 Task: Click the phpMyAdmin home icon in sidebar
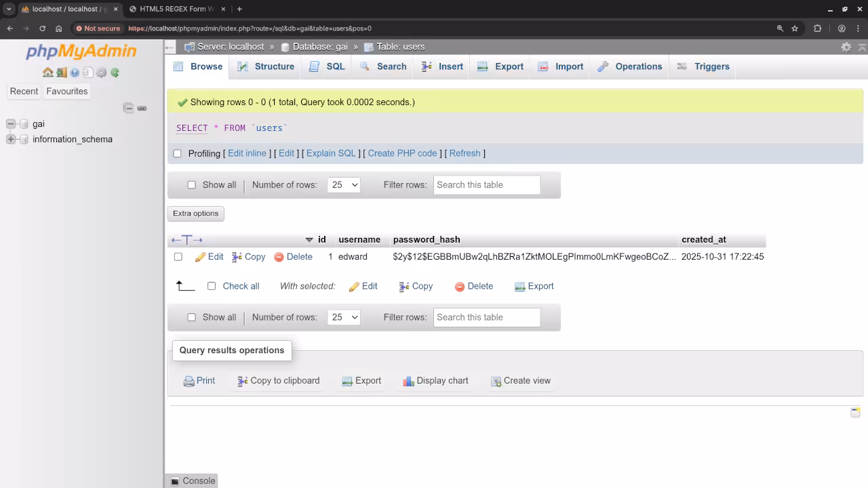(x=47, y=73)
